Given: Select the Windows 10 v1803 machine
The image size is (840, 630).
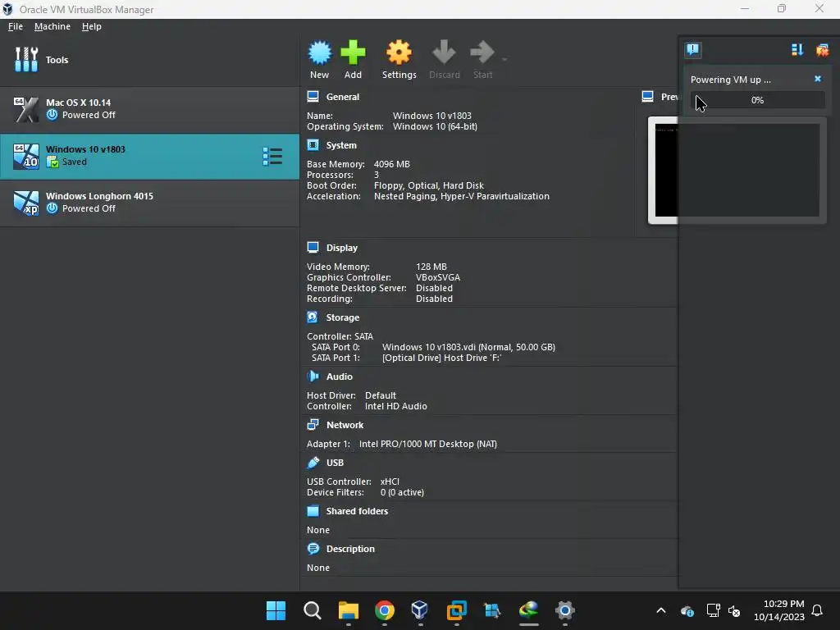Looking at the screenshot, I should (x=149, y=157).
